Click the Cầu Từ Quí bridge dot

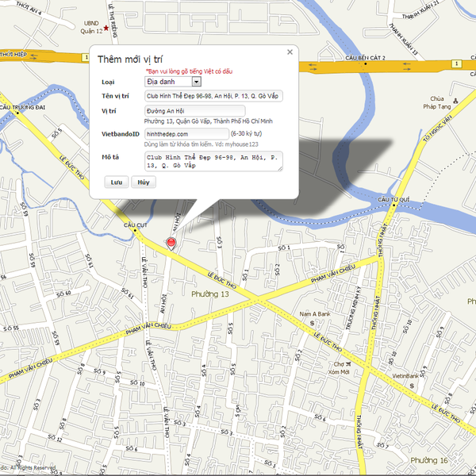pos(394,205)
